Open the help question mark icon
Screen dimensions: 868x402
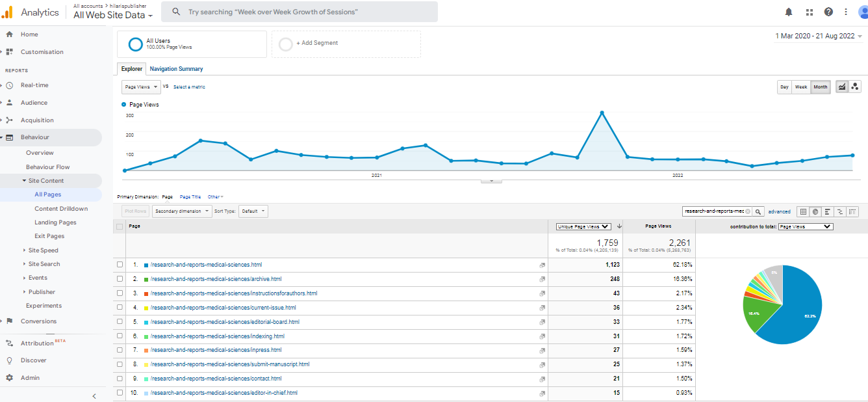tap(828, 12)
